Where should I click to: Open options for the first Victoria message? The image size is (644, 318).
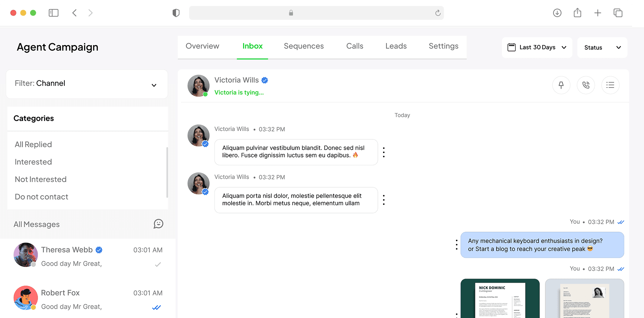383,152
